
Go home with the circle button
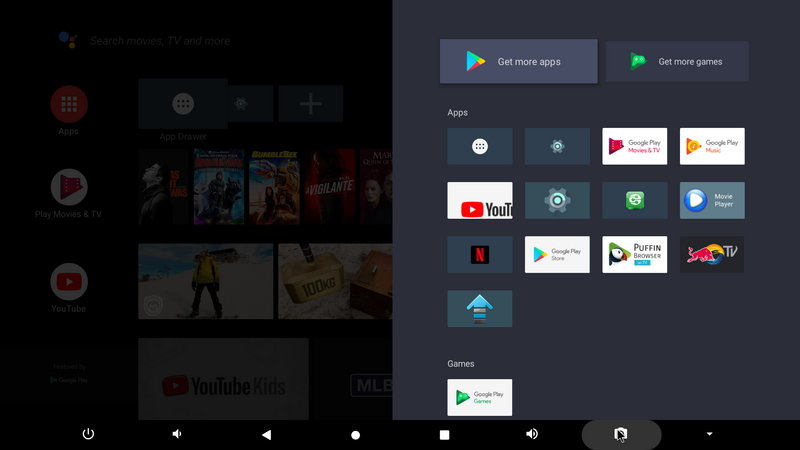(356, 435)
